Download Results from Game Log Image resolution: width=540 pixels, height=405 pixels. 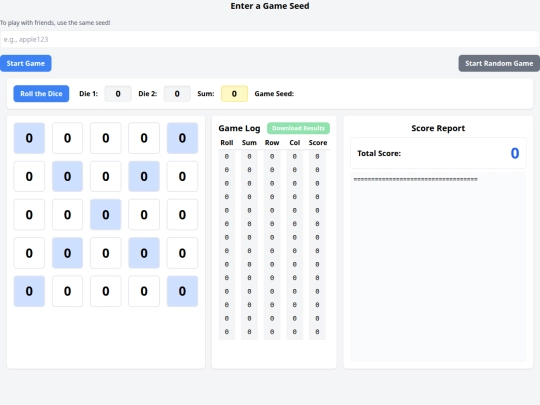[x=298, y=128]
